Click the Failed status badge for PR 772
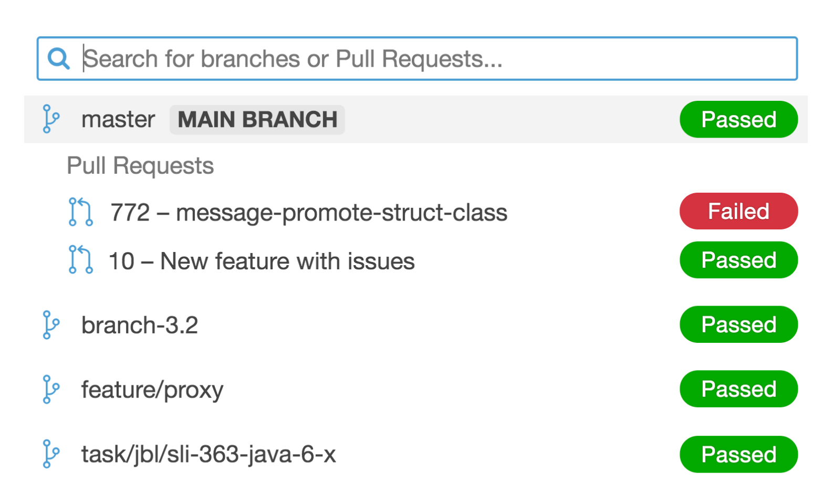 pos(739,211)
